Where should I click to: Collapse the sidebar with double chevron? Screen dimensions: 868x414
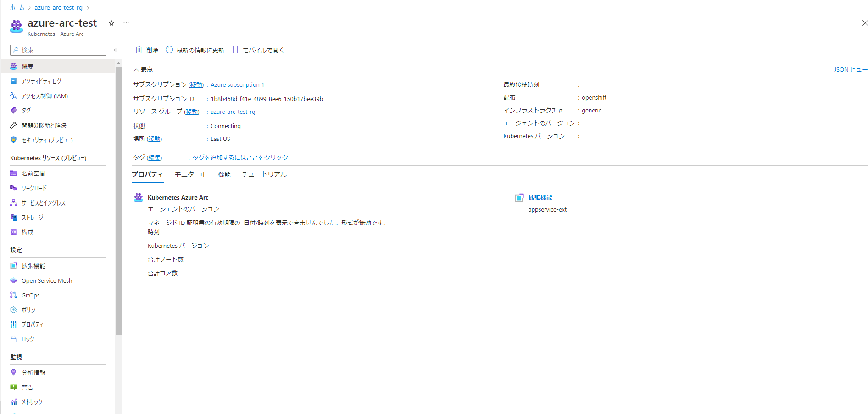115,50
